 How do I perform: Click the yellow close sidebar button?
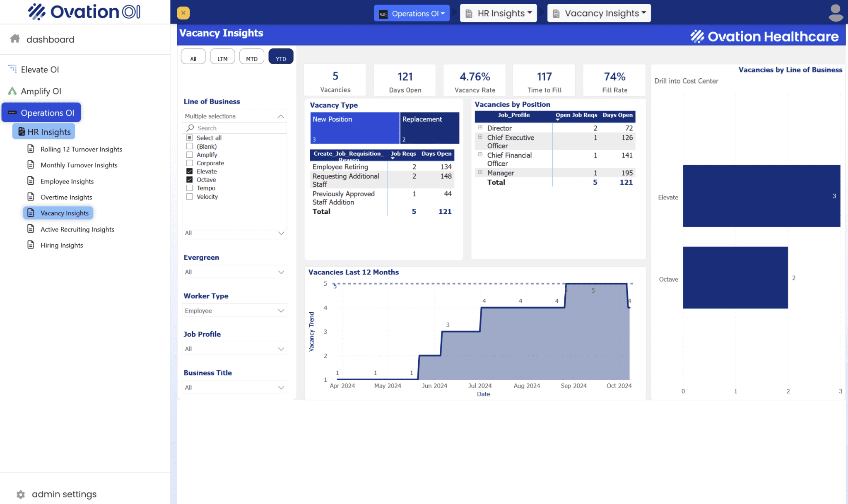click(183, 13)
